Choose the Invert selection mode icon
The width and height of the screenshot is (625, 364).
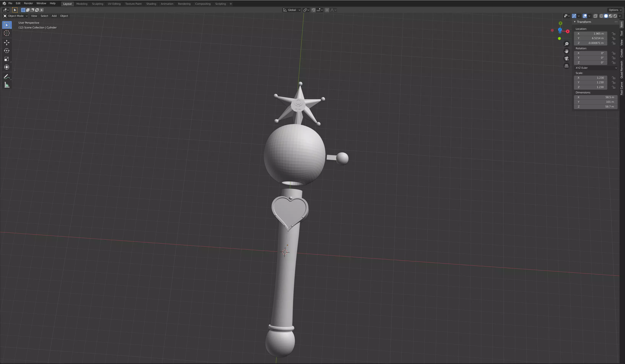(37, 10)
